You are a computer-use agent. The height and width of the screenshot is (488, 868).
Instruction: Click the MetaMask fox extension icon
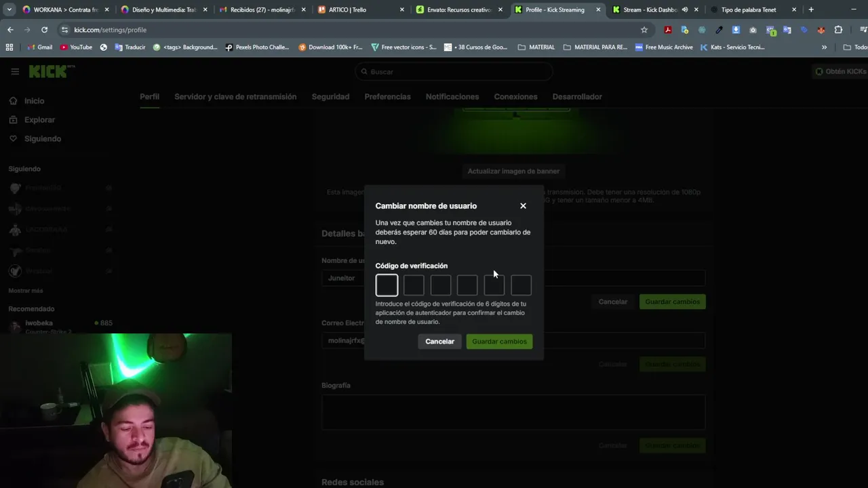tap(821, 30)
